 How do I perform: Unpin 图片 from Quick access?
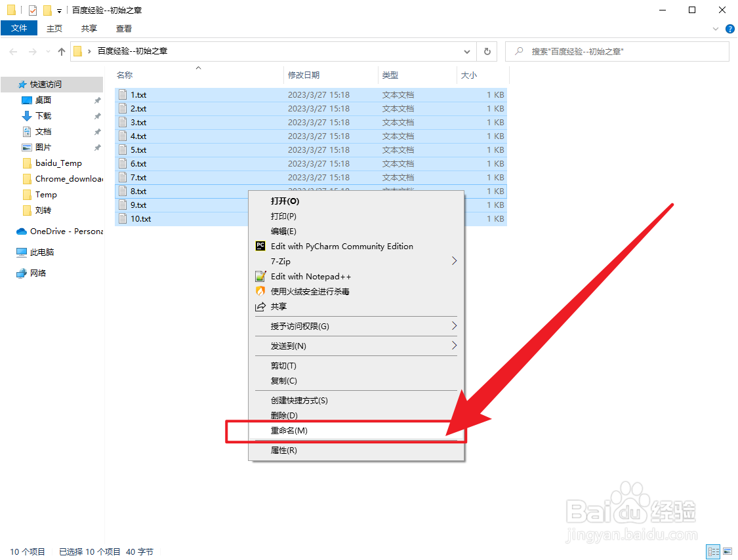click(97, 147)
